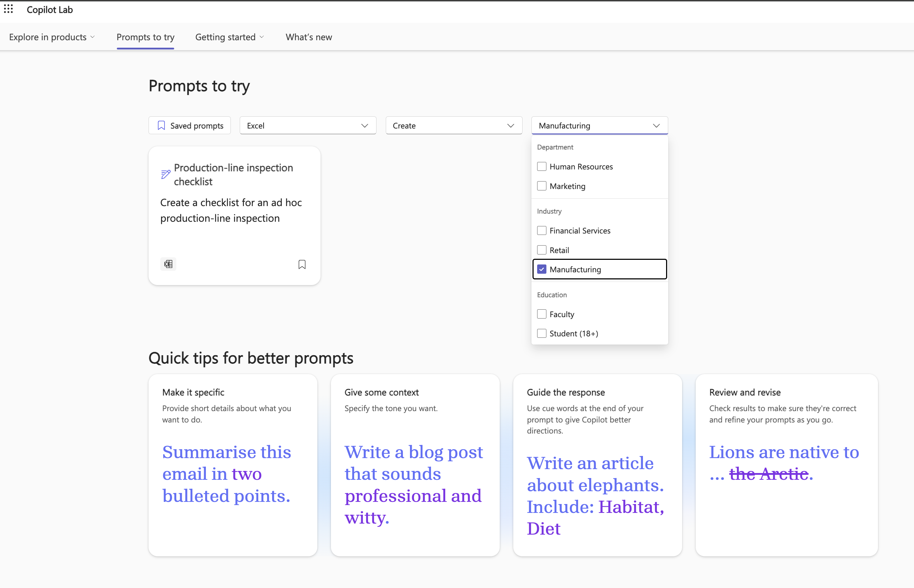
Task: Click the Excel icon on the prompt card
Action: [168, 264]
